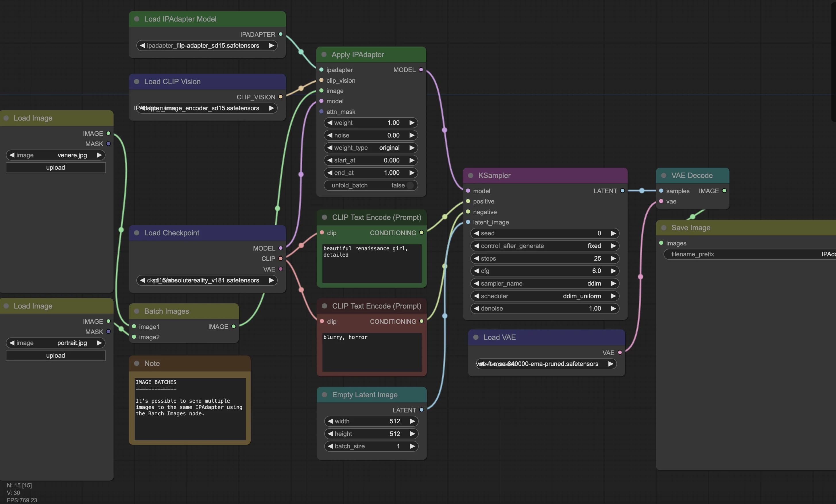Open the checkpoint absolutereality_v181 dropdown
The image size is (836, 504).
pos(207,280)
